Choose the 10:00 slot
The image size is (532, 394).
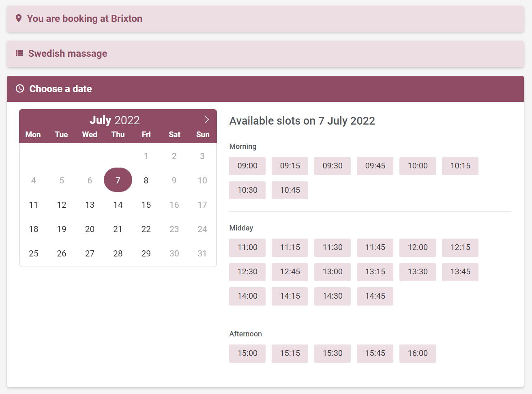pyautogui.click(x=418, y=166)
